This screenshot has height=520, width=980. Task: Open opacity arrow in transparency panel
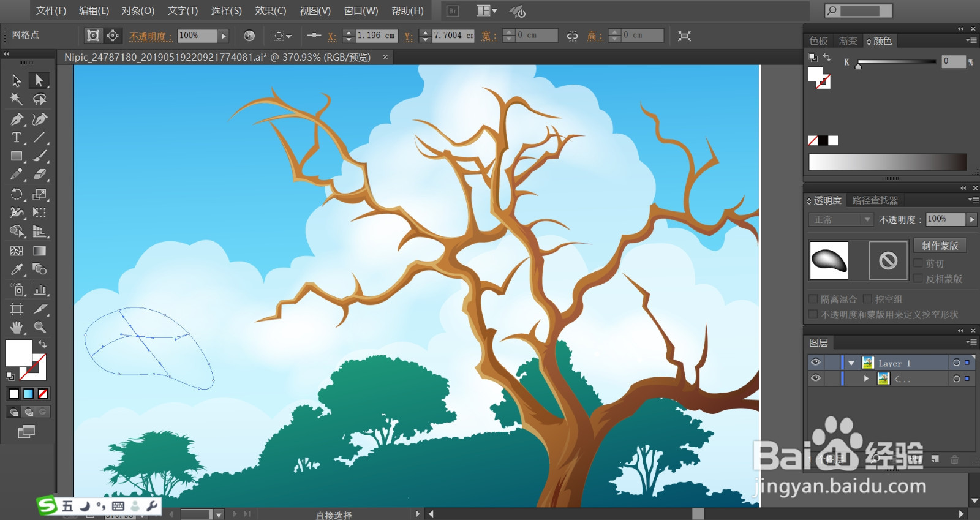(971, 219)
